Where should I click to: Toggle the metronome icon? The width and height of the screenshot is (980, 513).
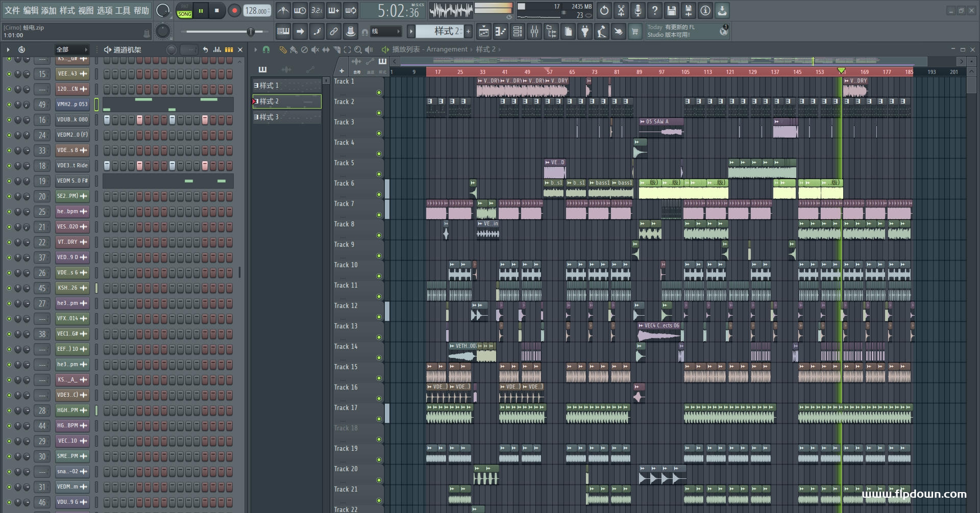pyautogui.click(x=283, y=10)
